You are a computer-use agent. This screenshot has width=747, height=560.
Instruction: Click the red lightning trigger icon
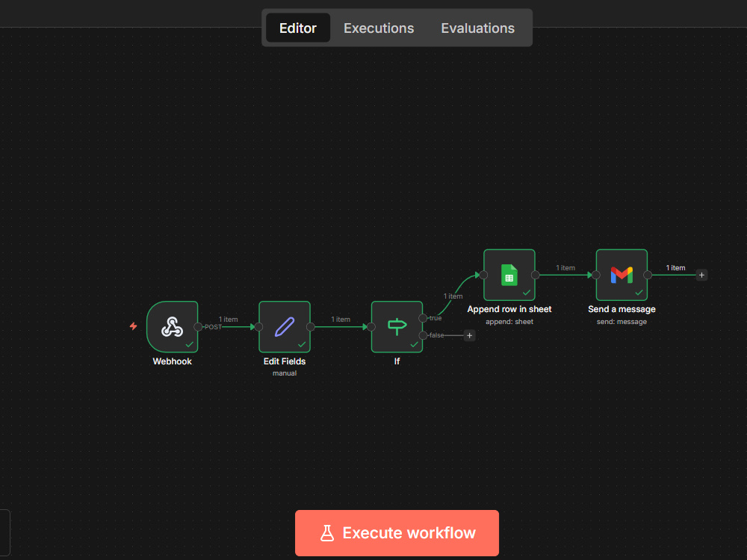coord(134,326)
